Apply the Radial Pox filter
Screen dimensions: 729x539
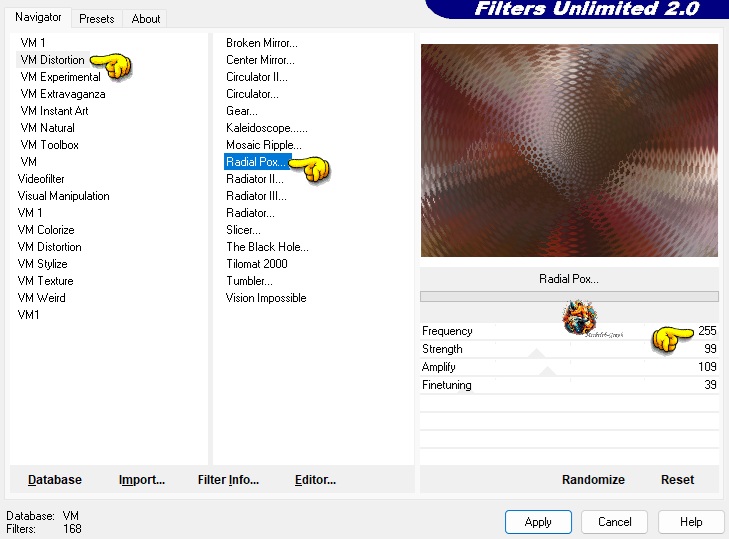coord(538,522)
